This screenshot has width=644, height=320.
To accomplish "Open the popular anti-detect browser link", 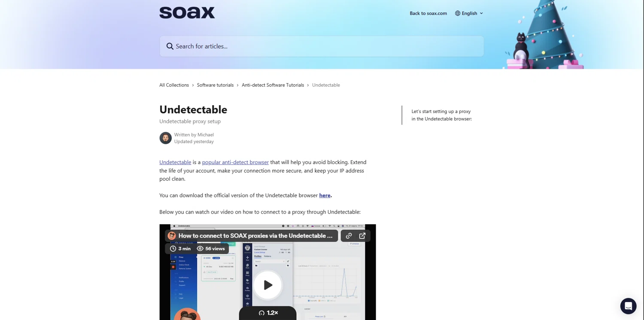I will click(235, 162).
